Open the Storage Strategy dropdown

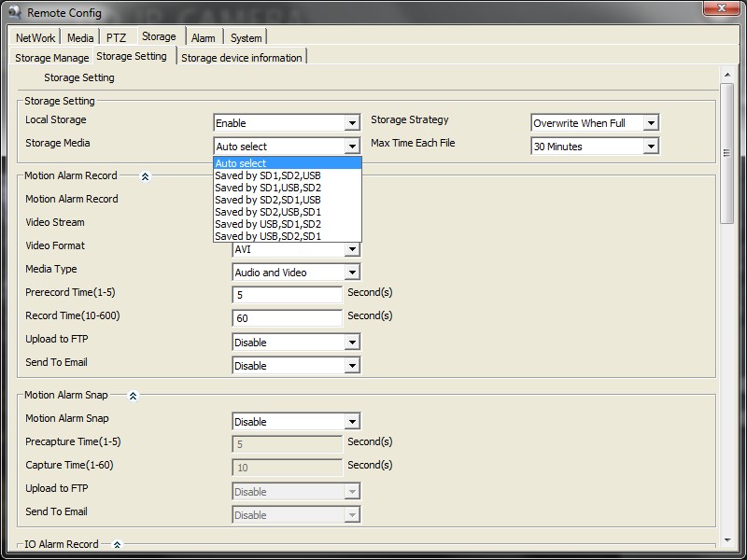point(595,123)
